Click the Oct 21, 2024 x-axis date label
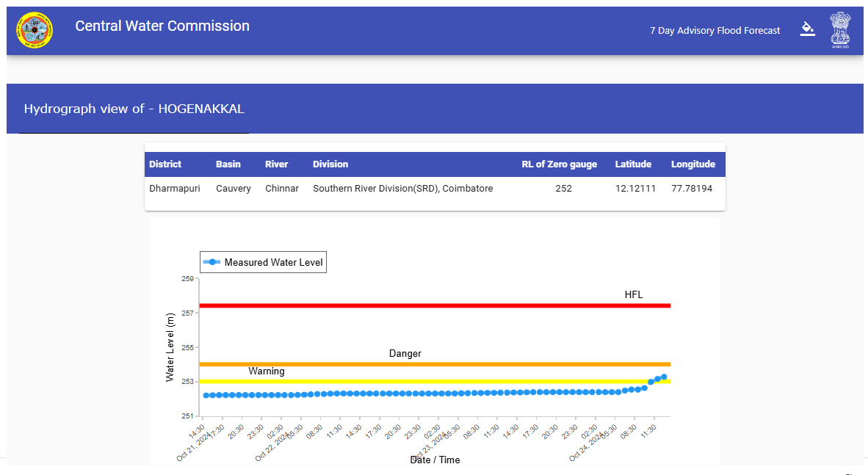Viewport: 868px width, 475px height. [193, 447]
